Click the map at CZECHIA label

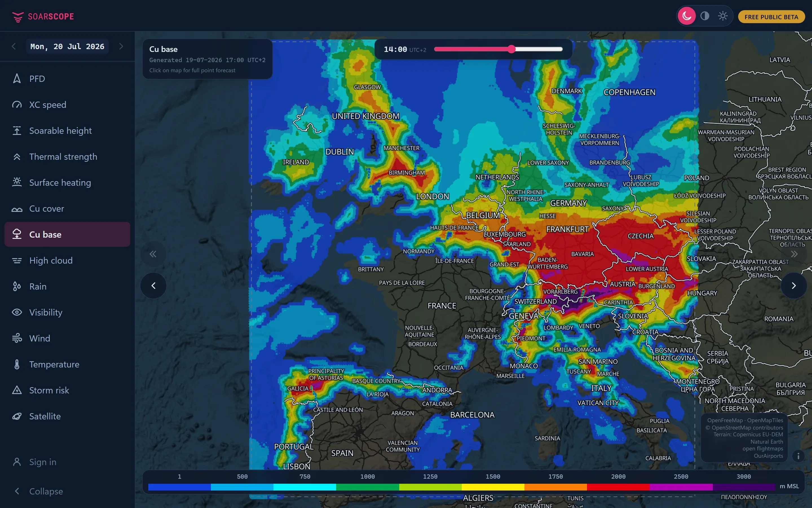coord(641,236)
